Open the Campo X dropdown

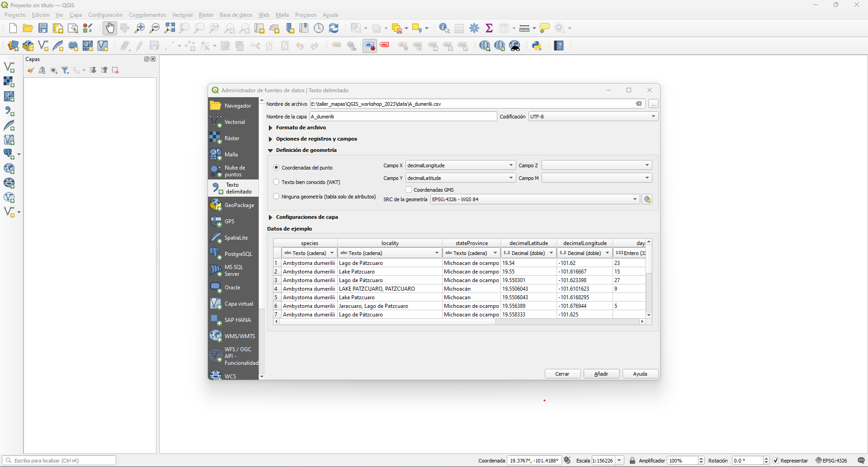point(460,165)
